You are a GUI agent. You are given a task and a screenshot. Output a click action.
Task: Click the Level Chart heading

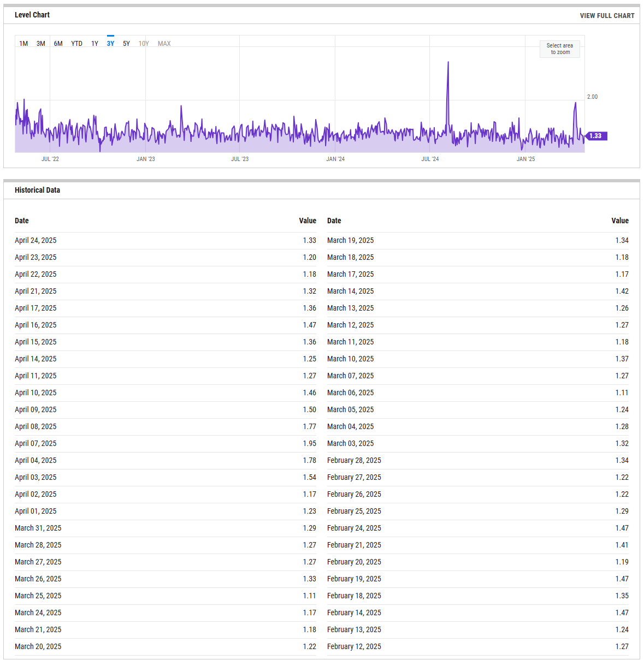[32, 15]
